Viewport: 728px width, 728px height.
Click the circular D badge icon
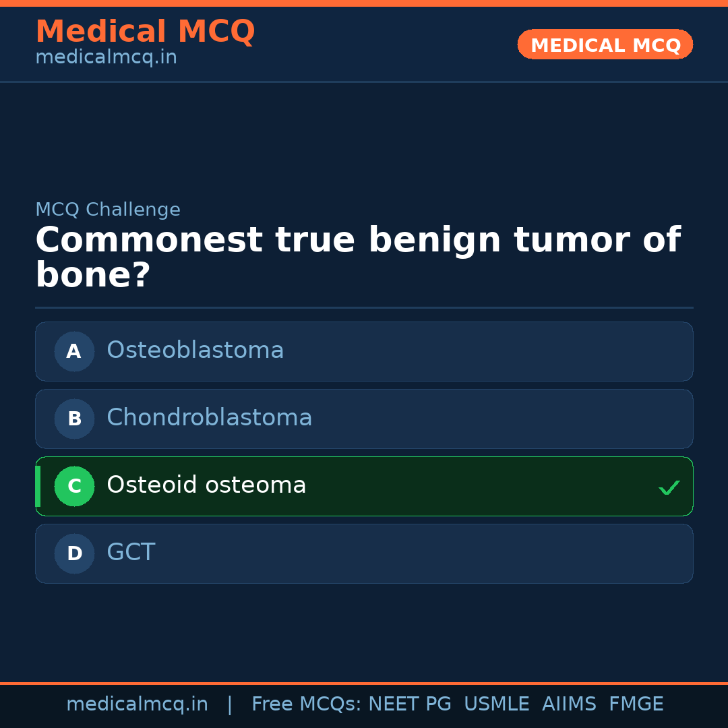tap(74, 553)
